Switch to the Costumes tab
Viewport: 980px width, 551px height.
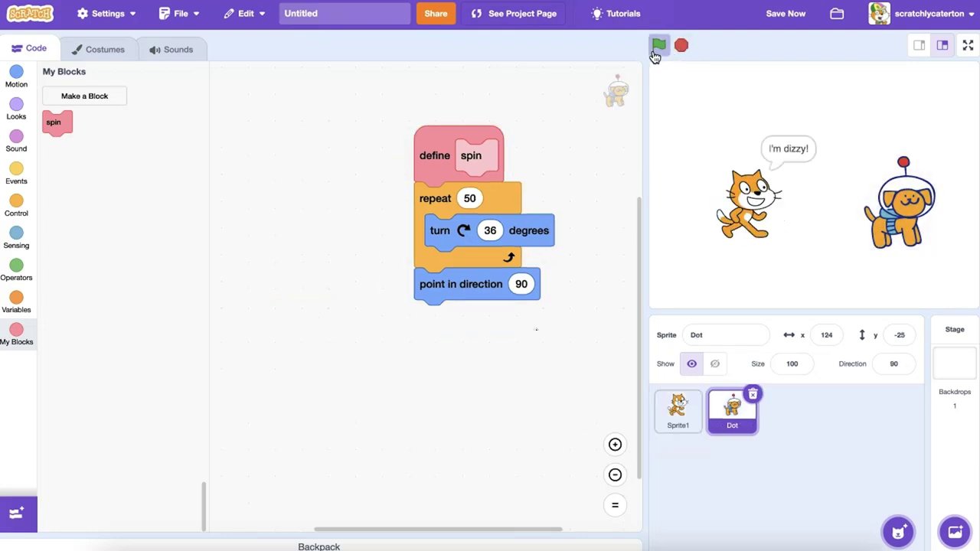pyautogui.click(x=97, y=50)
